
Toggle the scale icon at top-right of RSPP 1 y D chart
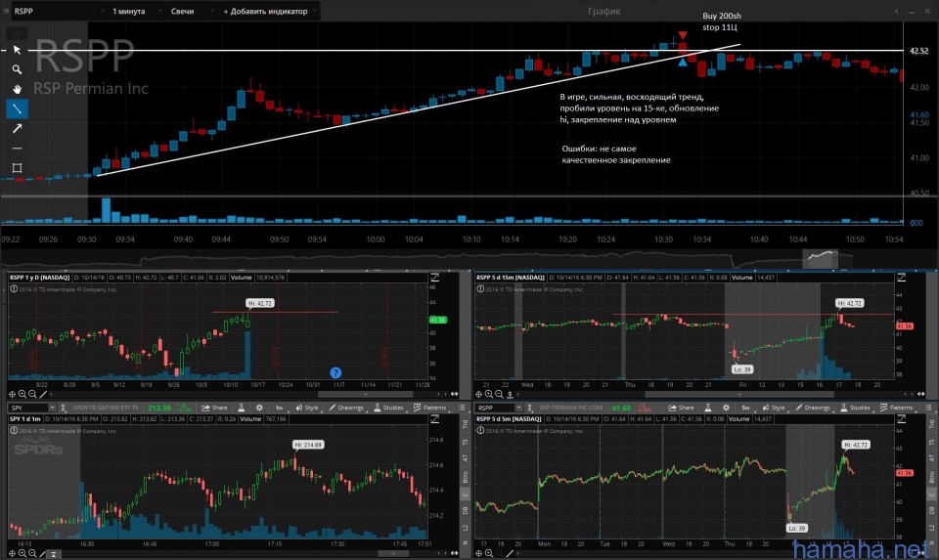point(434,278)
